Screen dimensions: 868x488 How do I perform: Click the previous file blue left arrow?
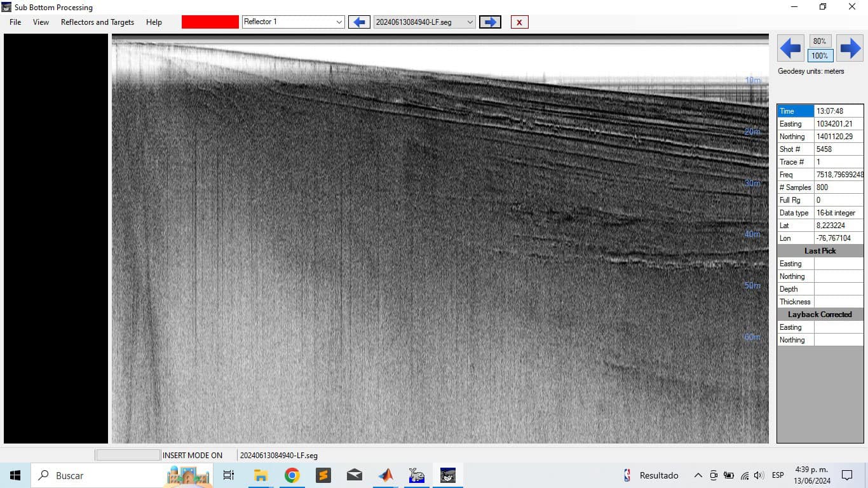click(359, 22)
